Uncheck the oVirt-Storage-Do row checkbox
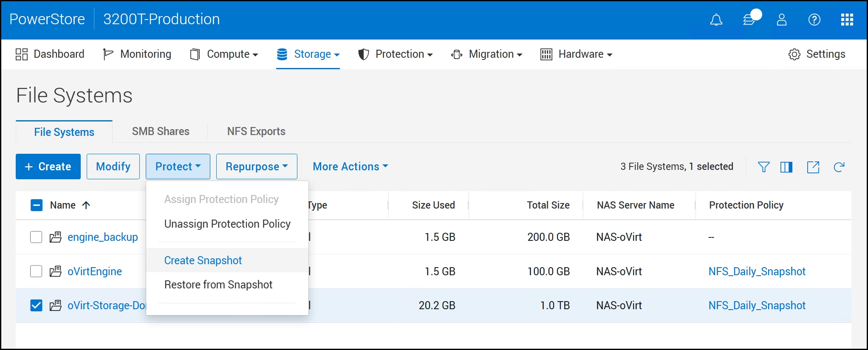 36,305
